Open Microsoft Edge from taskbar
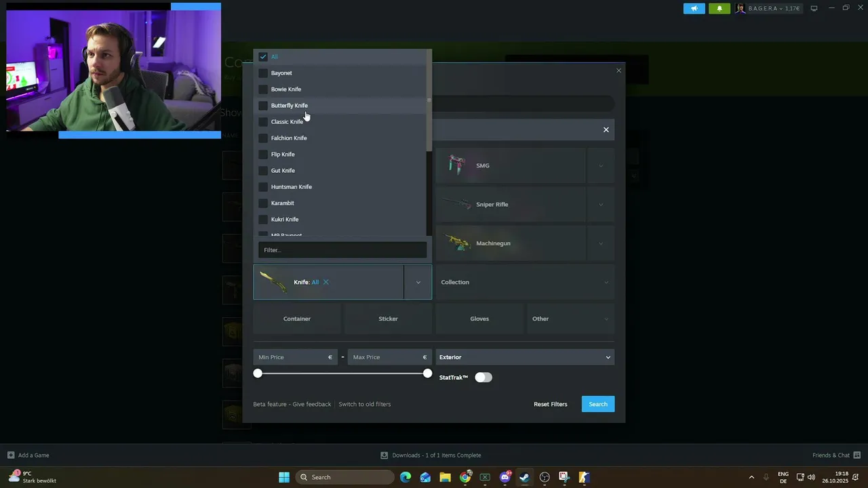Image resolution: width=868 pixels, height=488 pixels. 406,477
